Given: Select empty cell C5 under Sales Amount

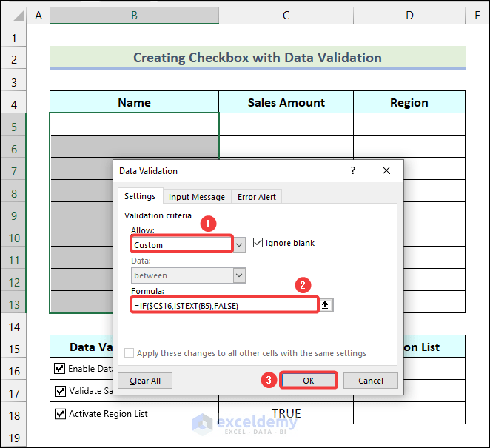Looking at the screenshot, I should [x=286, y=124].
